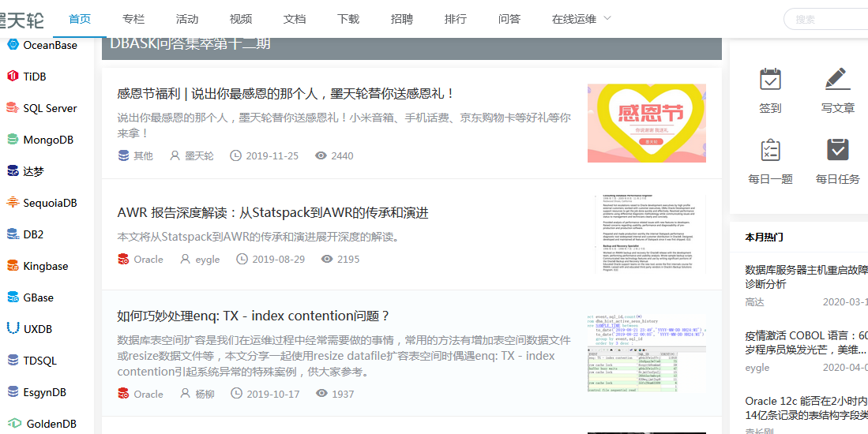Open the 感恩节福利 article title
Screen dimensions: 868x434
286,93
